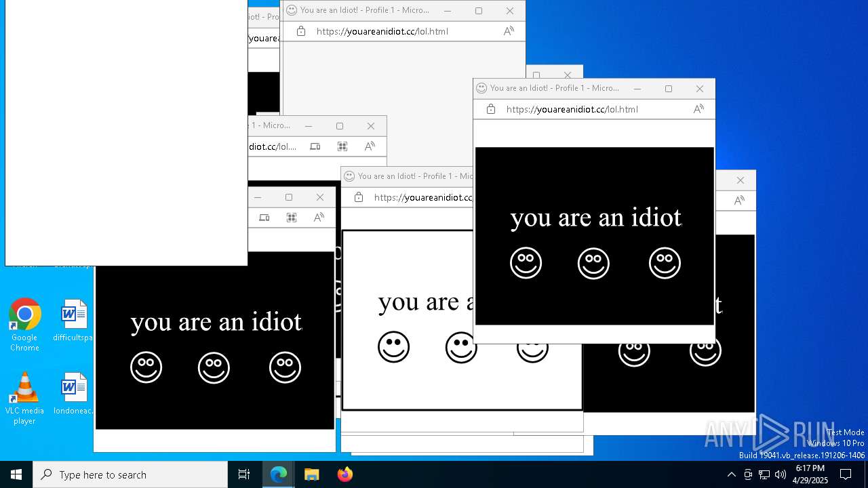Click Send to devices icon beside the 'idiot.cc/lol...' address

point(315,146)
